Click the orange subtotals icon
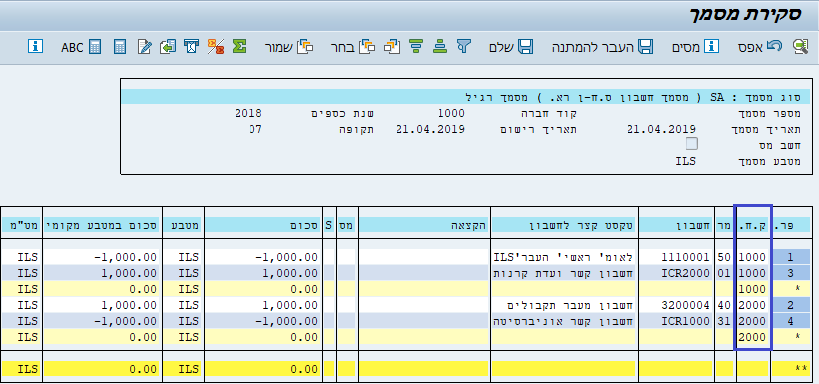Screen dimensions: 819x384 (216, 46)
